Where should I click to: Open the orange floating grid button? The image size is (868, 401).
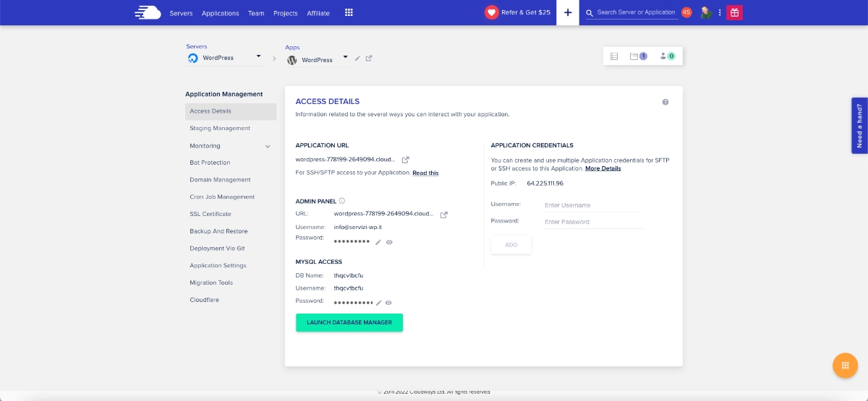pos(845,365)
